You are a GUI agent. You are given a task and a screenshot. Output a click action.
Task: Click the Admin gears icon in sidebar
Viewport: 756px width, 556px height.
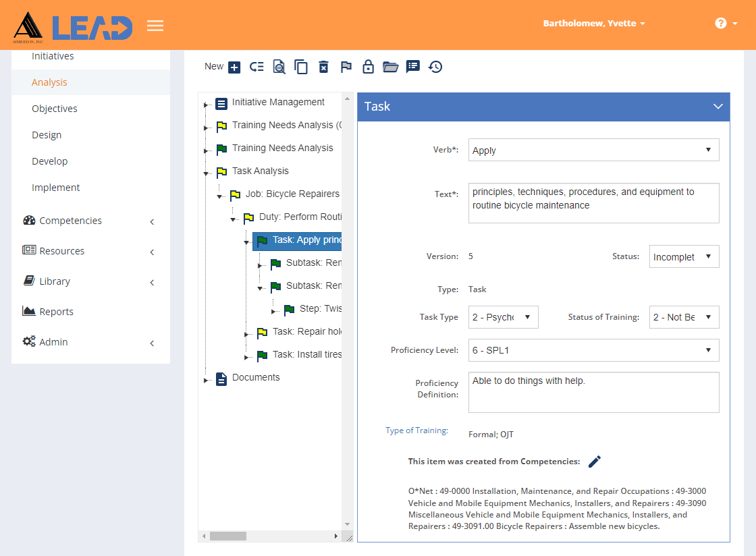(29, 341)
